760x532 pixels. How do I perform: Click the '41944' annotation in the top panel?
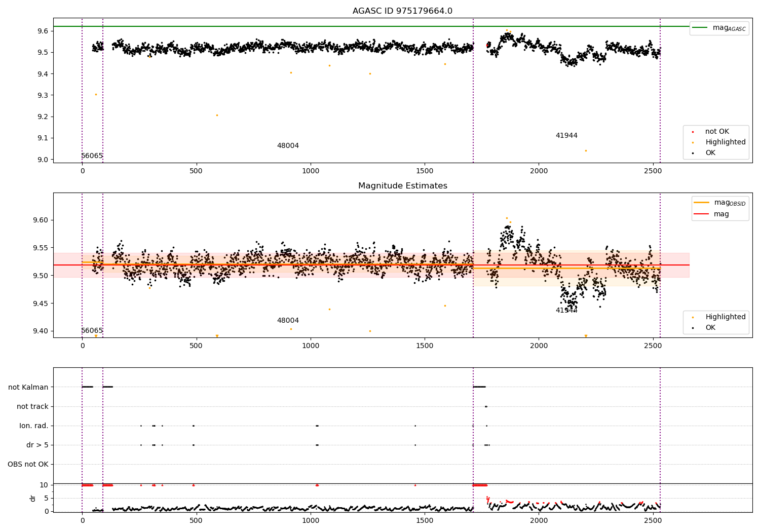point(566,136)
